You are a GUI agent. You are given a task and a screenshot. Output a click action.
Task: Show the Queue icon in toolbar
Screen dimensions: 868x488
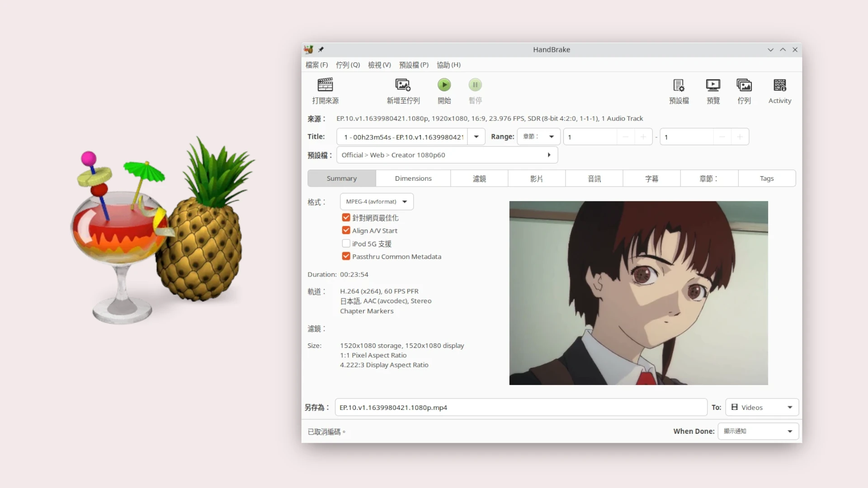point(744,85)
